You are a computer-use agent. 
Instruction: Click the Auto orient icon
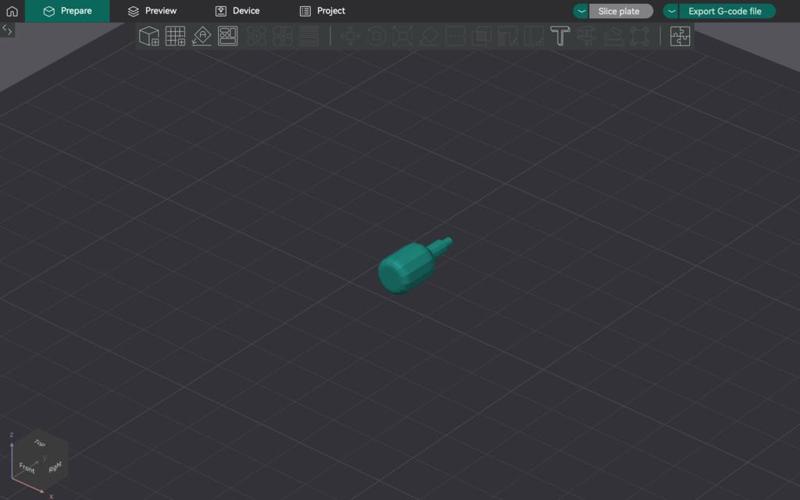pyautogui.click(x=202, y=36)
